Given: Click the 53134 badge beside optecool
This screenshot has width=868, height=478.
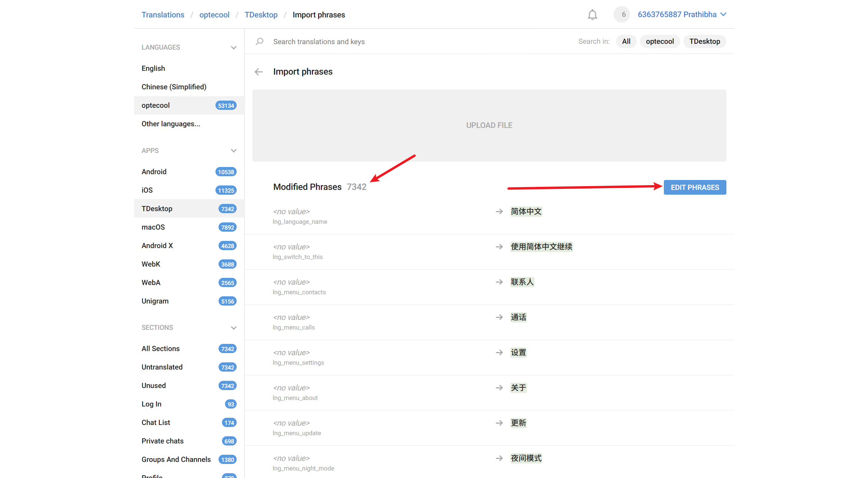Looking at the screenshot, I should pyautogui.click(x=226, y=105).
